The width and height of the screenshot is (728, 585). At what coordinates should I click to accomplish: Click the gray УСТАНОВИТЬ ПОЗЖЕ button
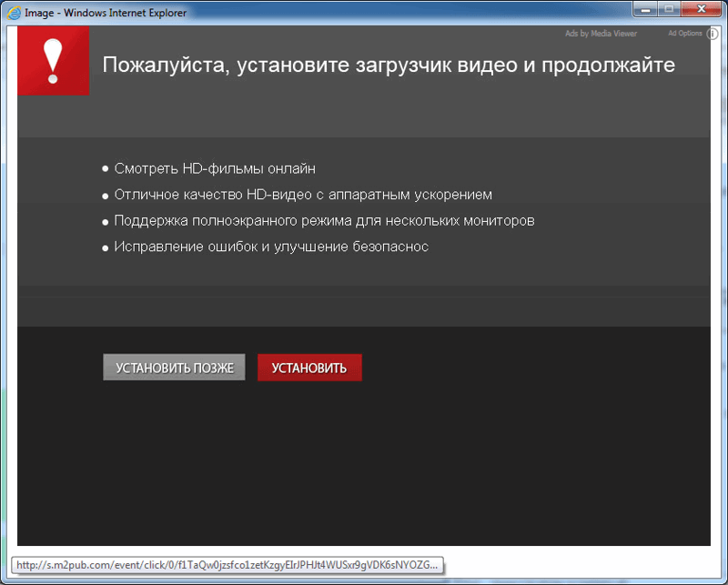pyautogui.click(x=174, y=368)
